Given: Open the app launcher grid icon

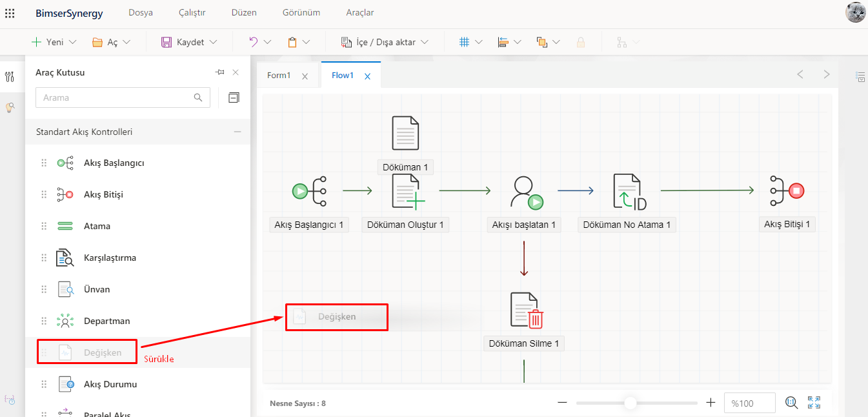Looking at the screenshot, I should [10, 13].
